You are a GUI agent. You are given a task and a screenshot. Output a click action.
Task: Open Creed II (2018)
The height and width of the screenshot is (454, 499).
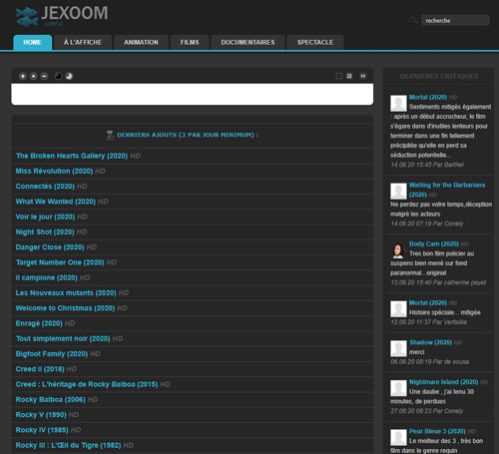[40, 369]
